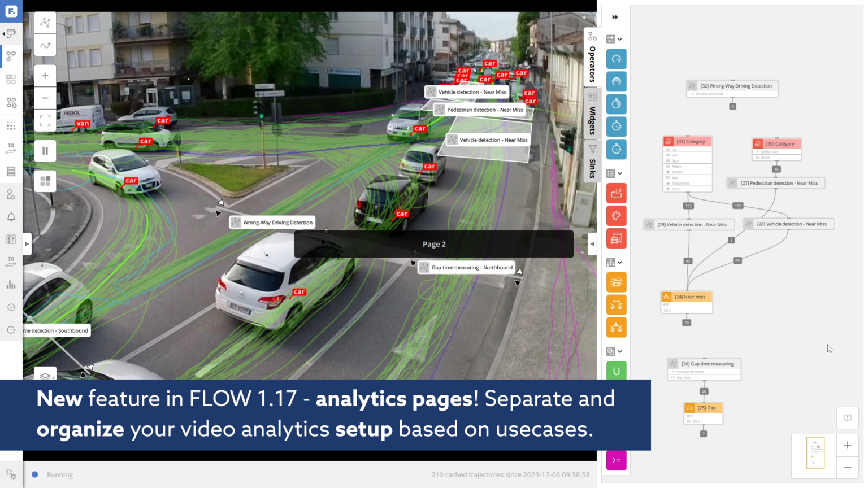868x488 pixels.
Task: Toggle the widget grid view button below the pause button
Action: coord(45,181)
